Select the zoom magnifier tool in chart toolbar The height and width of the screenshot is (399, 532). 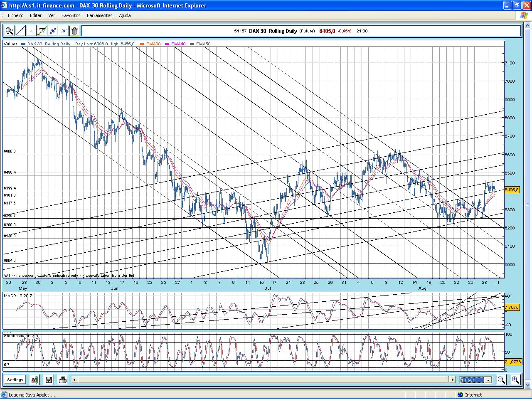click(10, 31)
